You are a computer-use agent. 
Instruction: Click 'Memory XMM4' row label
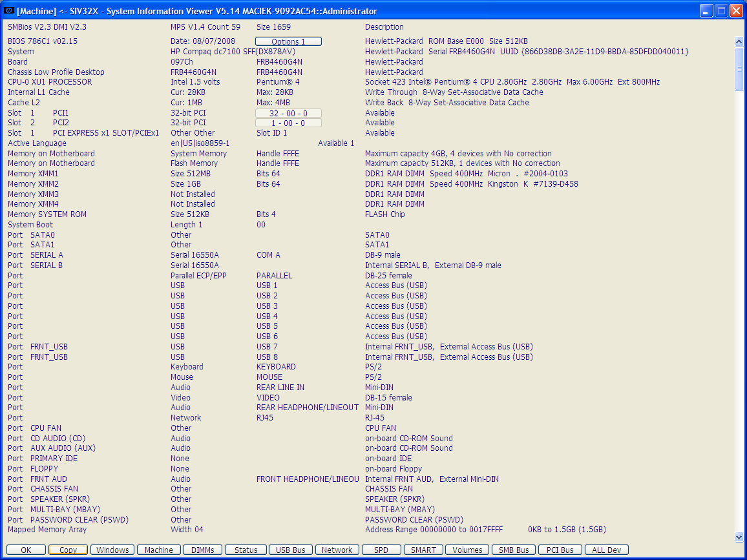34,204
